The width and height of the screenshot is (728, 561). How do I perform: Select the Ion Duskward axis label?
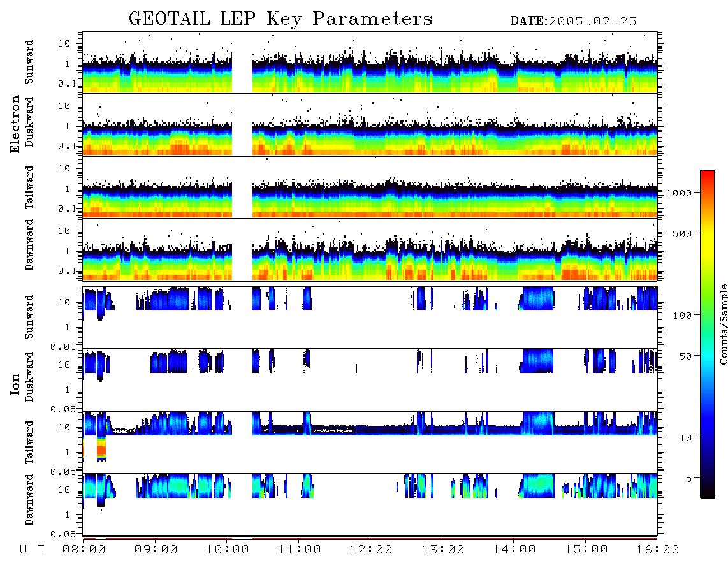[29, 377]
